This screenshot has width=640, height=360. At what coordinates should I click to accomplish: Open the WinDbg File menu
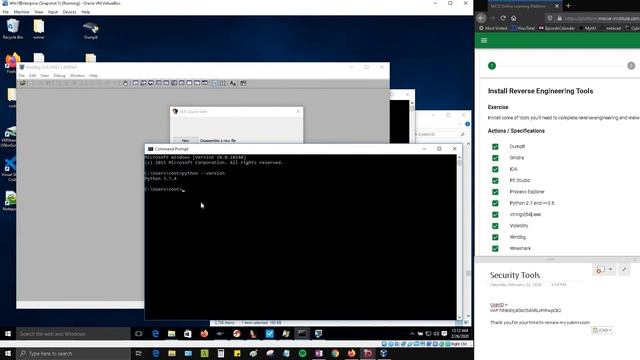pyautogui.click(x=22, y=76)
